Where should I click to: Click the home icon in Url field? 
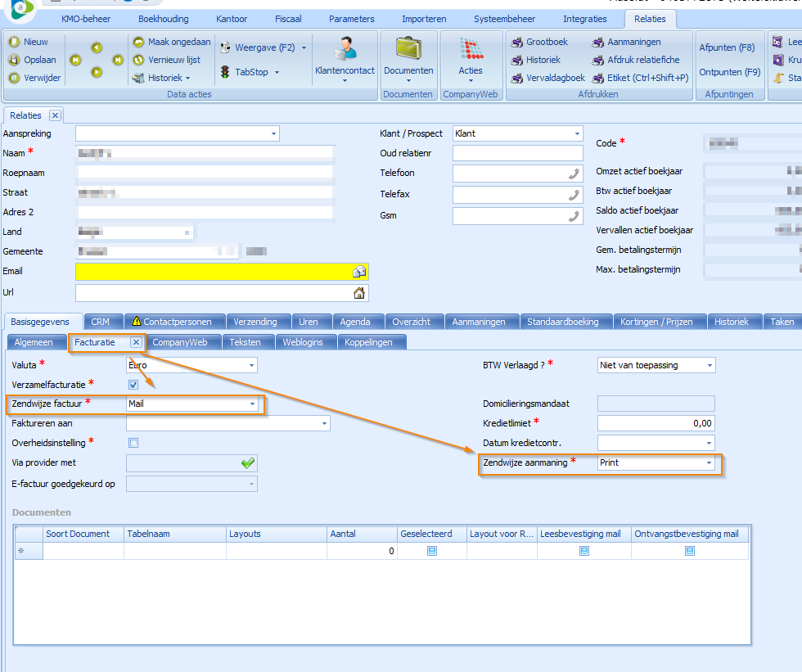(x=358, y=293)
